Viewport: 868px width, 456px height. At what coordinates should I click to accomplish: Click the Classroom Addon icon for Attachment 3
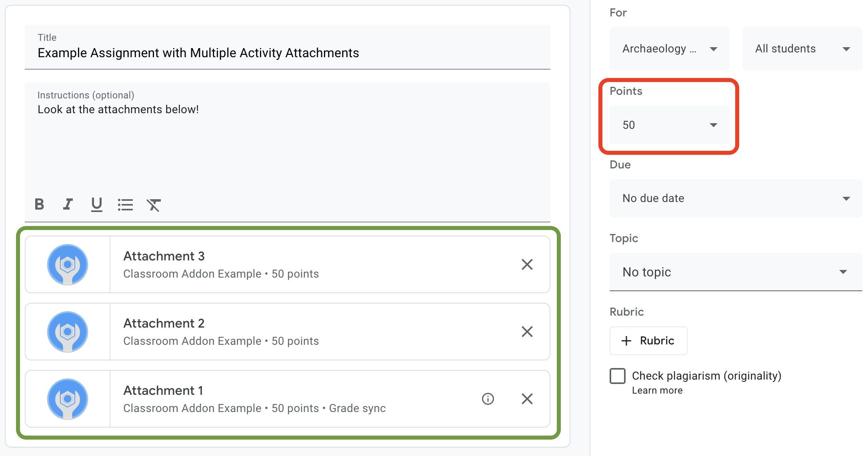tap(68, 264)
